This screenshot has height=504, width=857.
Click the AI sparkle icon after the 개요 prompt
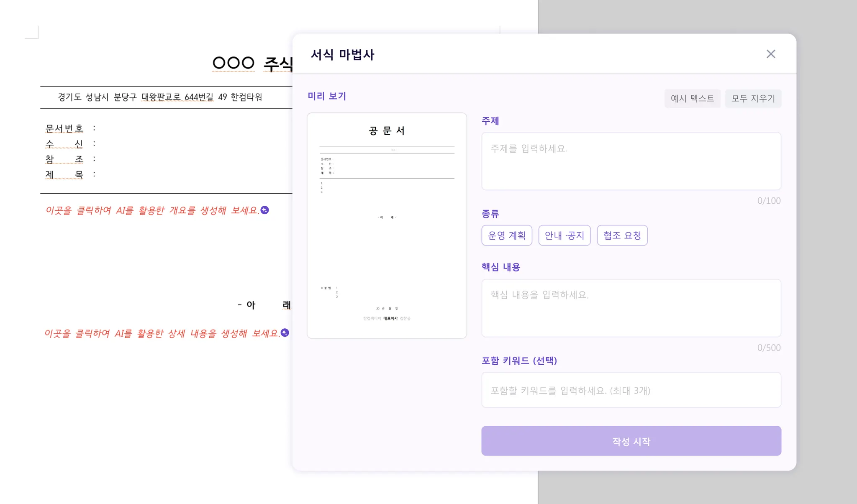[264, 210]
